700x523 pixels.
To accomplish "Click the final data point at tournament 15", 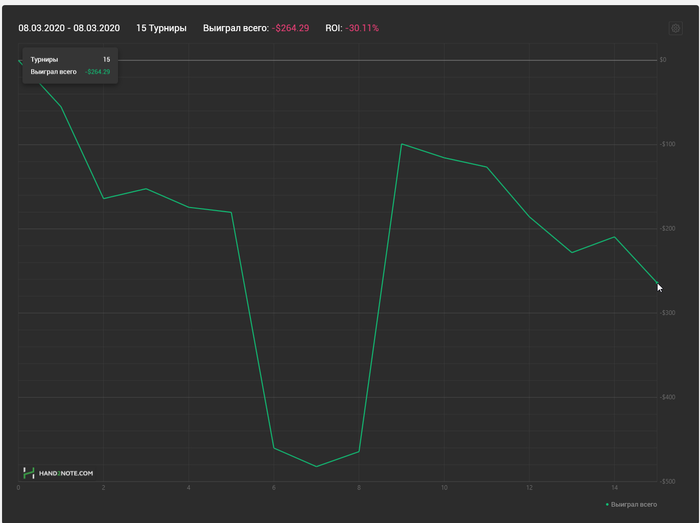I will coord(657,283).
